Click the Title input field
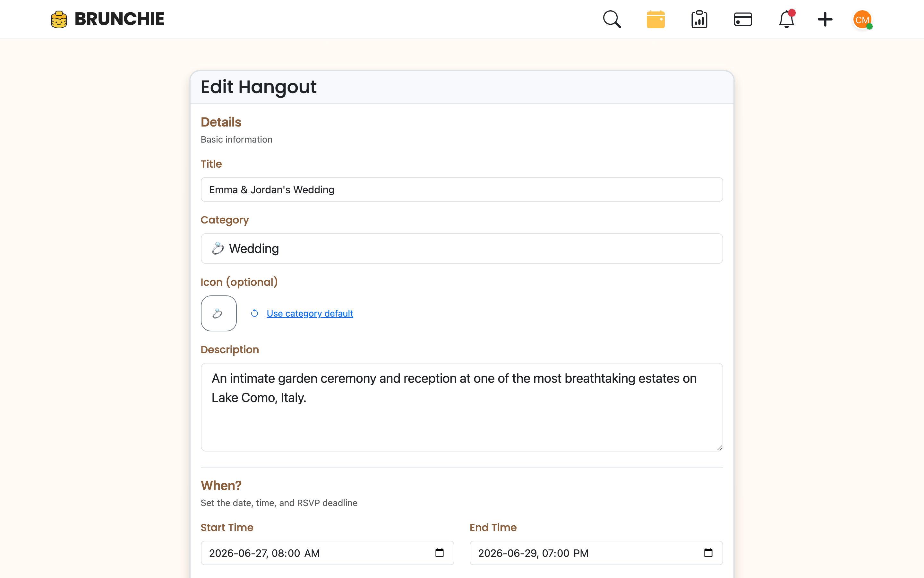 click(x=462, y=189)
